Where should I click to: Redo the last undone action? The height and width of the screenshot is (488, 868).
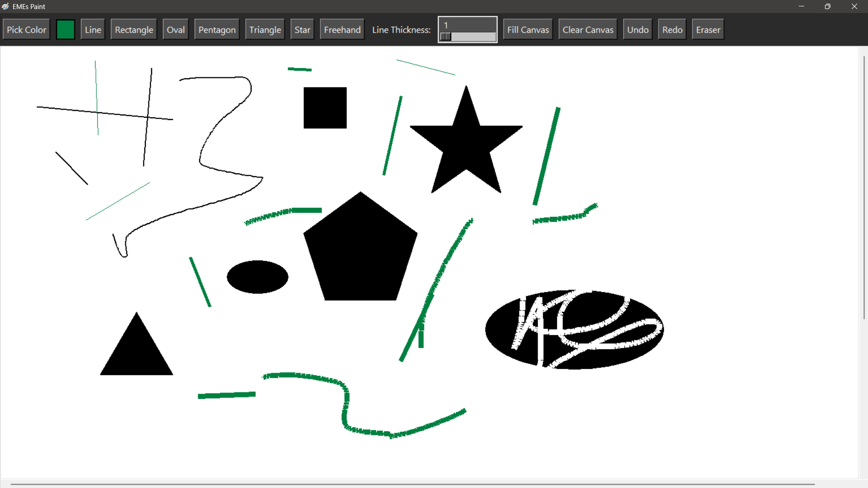point(672,29)
